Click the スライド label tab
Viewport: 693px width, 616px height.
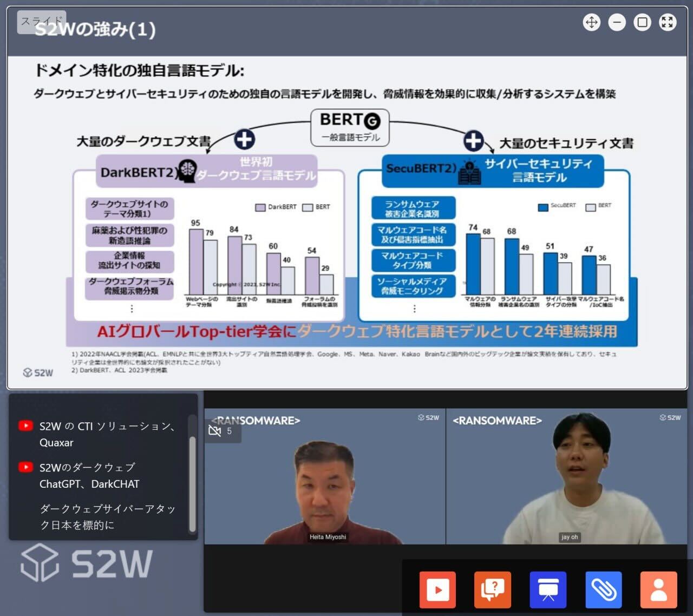click(42, 22)
